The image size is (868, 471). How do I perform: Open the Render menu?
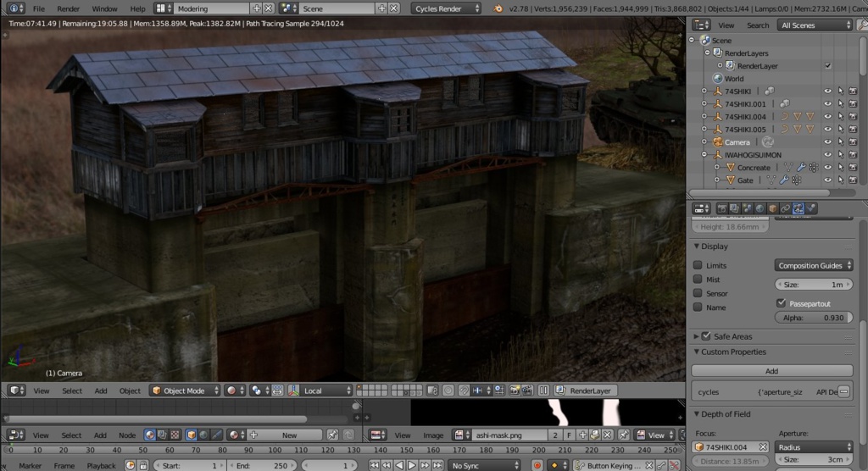(x=69, y=8)
